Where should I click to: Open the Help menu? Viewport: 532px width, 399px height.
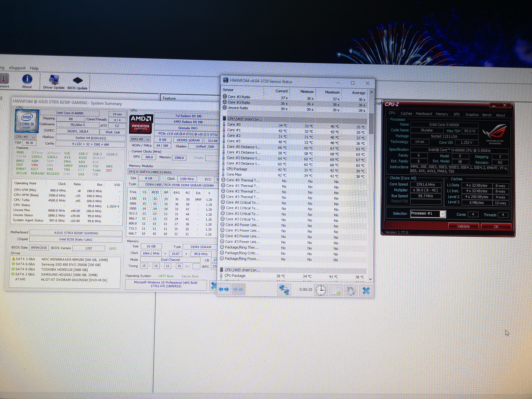click(x=34, y=68)
